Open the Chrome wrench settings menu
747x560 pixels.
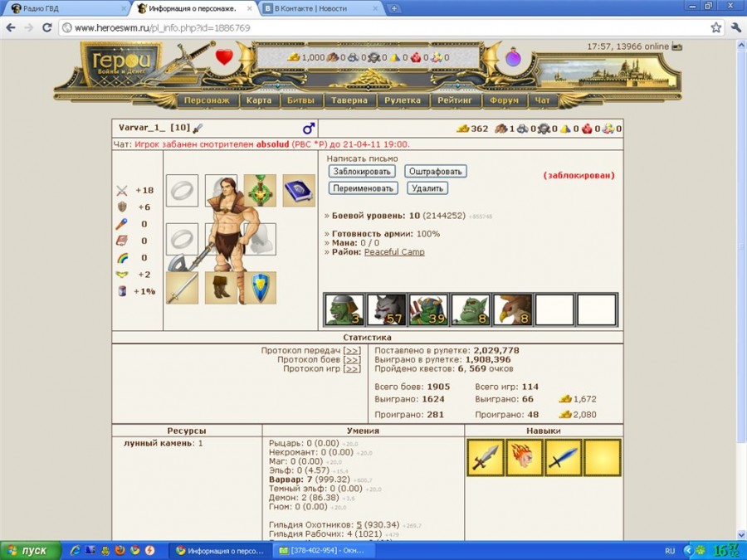pos(735,27)
